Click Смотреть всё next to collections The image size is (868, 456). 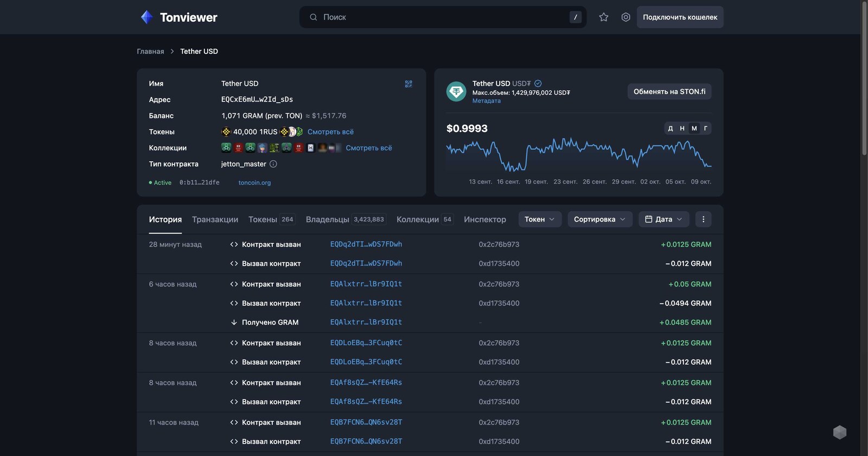point(369,148)
